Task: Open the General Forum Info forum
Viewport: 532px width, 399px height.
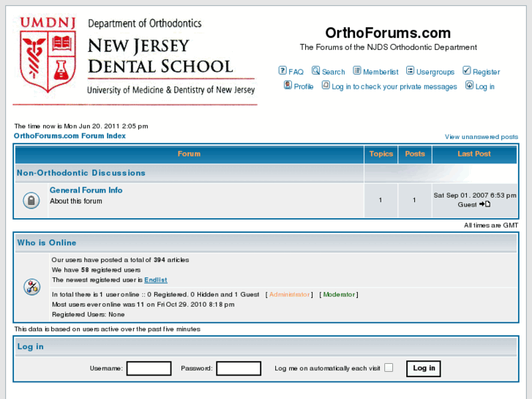Action: coord(86,190)
